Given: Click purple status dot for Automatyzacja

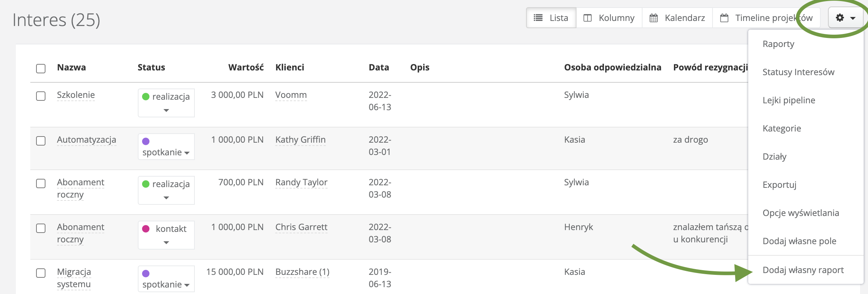Looking at the screenshot, I should click(146, 141).
